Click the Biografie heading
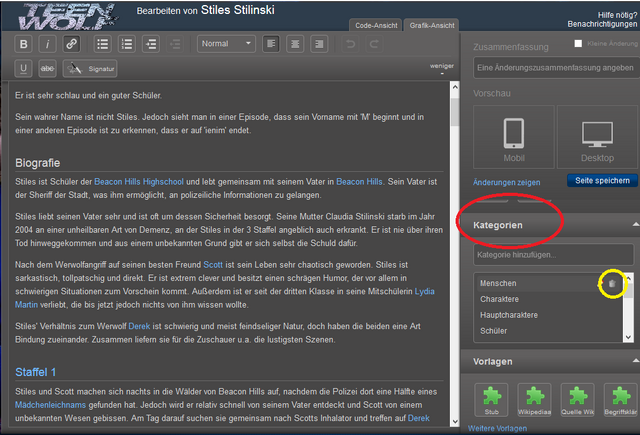 [38, 163]
